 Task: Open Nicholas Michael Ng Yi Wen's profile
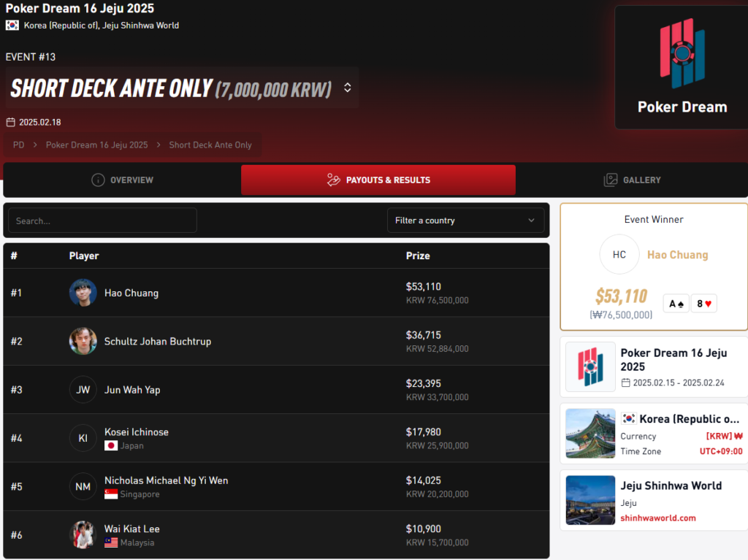(x=167, y=480)
